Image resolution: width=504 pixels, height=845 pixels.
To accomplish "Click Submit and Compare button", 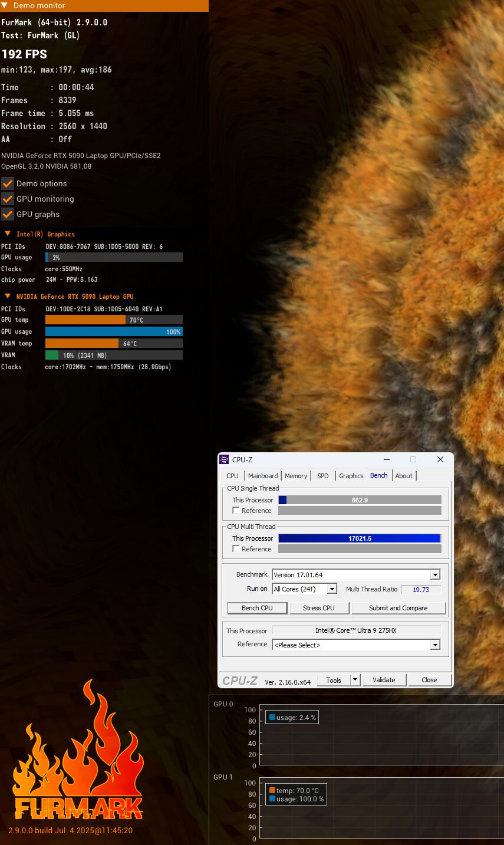I will point(398,608).
